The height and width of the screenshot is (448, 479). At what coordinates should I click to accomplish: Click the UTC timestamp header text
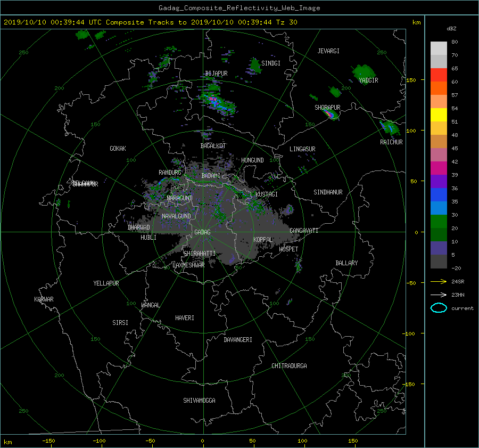point(150,22)
